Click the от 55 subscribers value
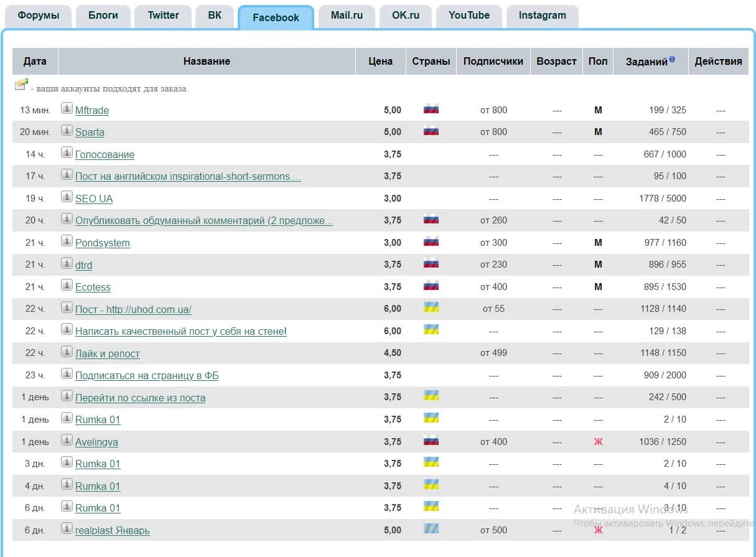Viewport: 756px width, 557px height. point(493,309)
